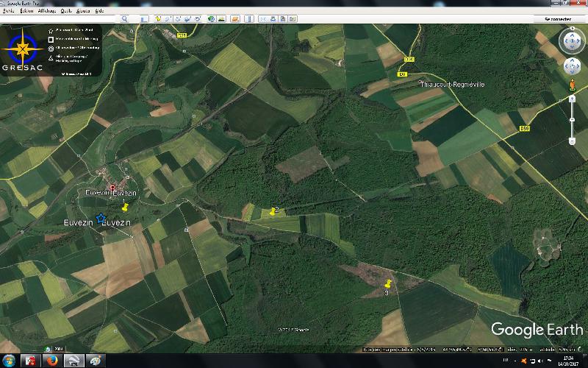
Task: Click the print toolbar icon
Action: (x=273, y=19)
